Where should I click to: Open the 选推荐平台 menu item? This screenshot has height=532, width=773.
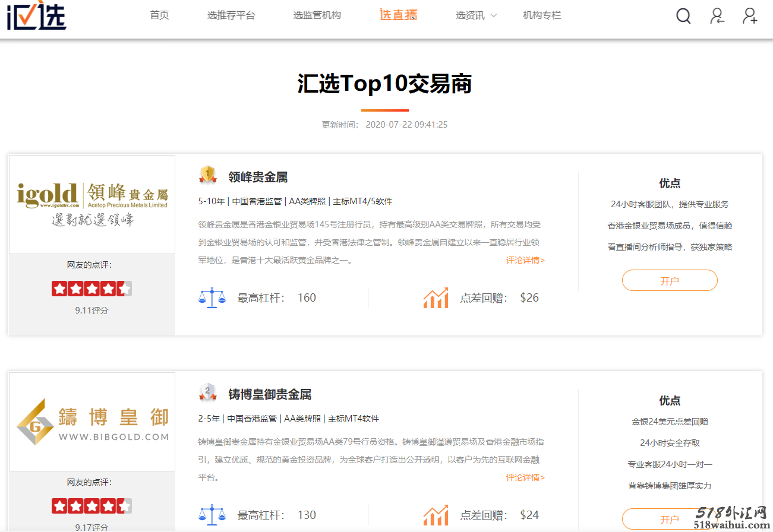[231, 15]
